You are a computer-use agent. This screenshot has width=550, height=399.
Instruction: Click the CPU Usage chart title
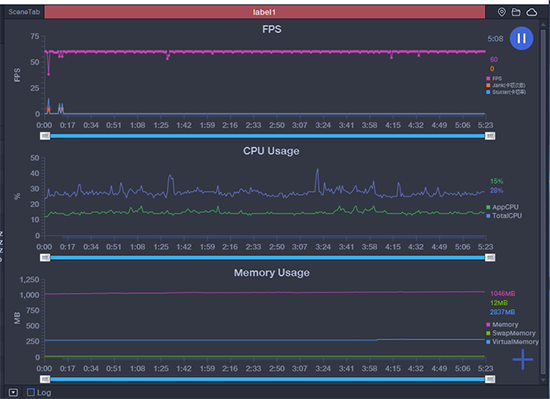(271, 151)
